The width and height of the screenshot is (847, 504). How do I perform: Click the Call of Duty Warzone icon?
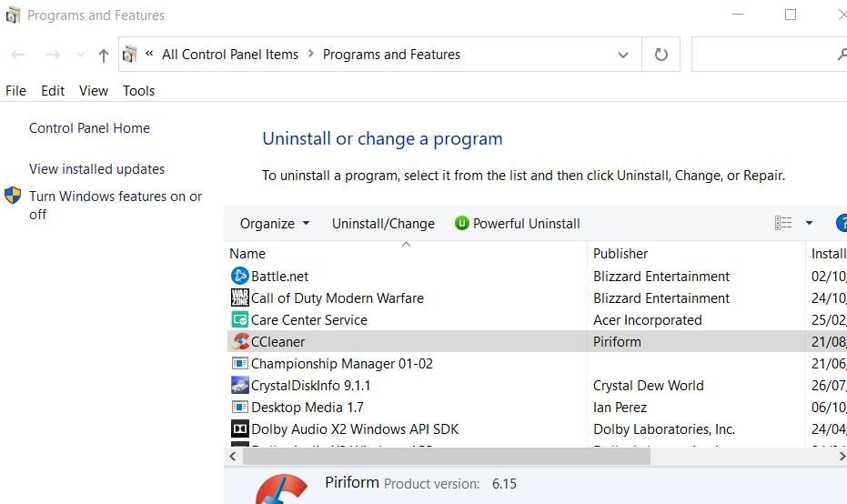(x=239, y=297)
